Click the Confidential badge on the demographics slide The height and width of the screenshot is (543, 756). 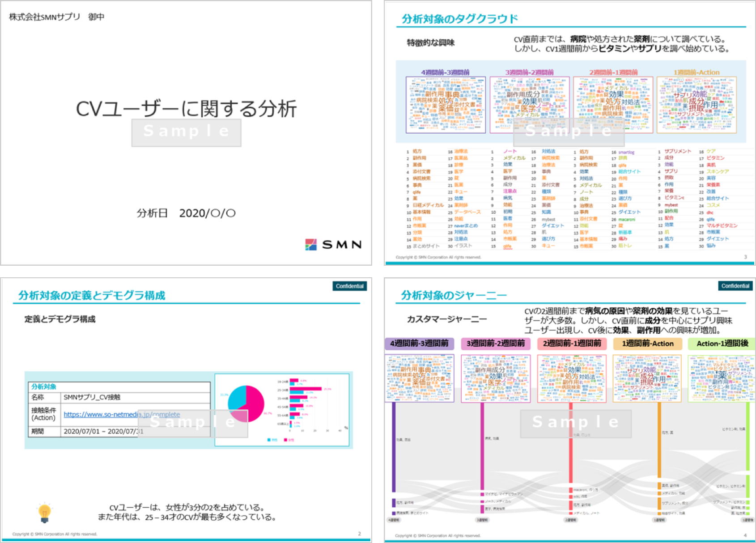349,286
